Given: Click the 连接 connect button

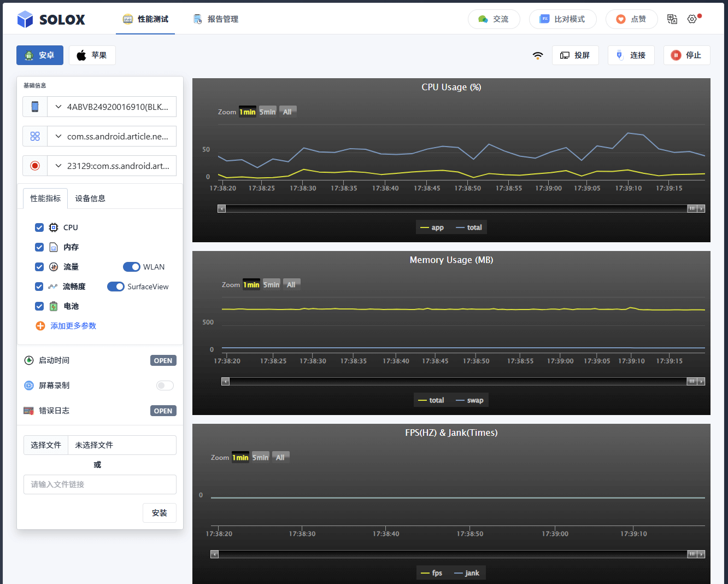Looking at the screenshot, I should [631, 55].
